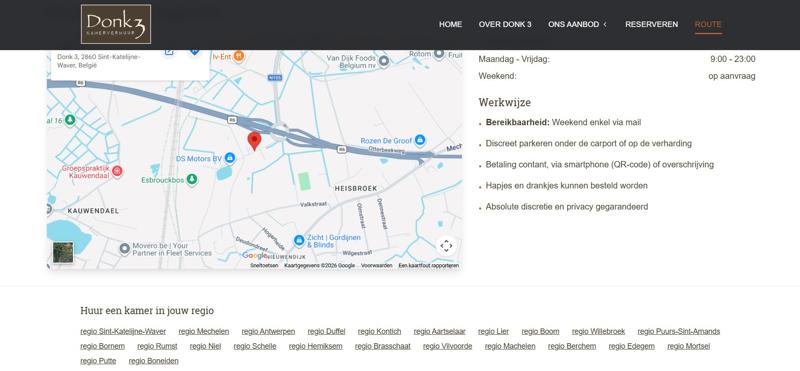
Task: Click the Groepspraktijk Kauwendaal medical marker
Action: (117, 171)
